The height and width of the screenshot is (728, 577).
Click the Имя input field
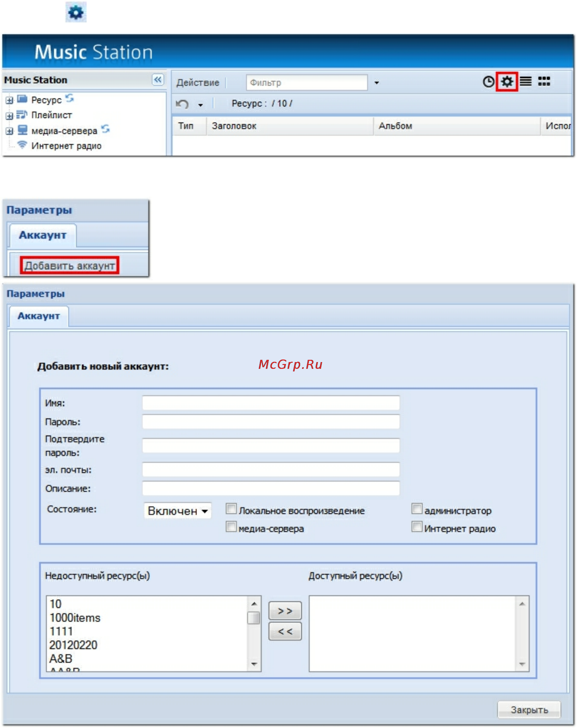pos(271,403)
